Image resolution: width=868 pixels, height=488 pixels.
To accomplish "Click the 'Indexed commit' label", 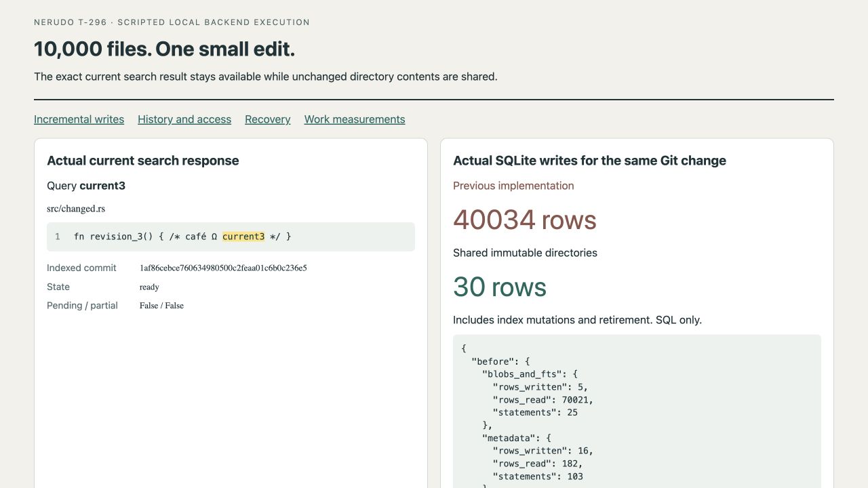I will (81, 268).
